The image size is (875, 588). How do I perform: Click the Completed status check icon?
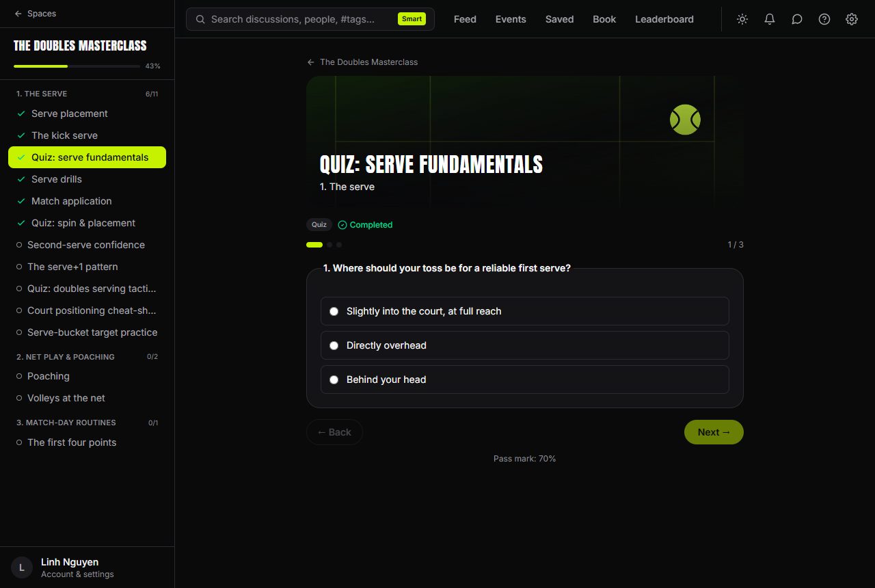point(342,225)
